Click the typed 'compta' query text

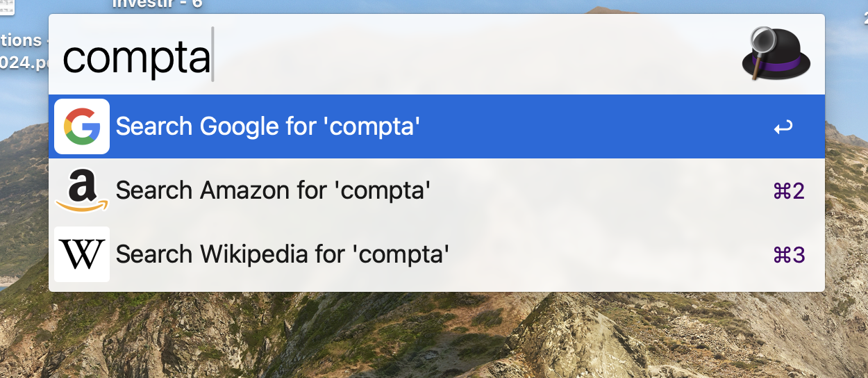[136, 57]
